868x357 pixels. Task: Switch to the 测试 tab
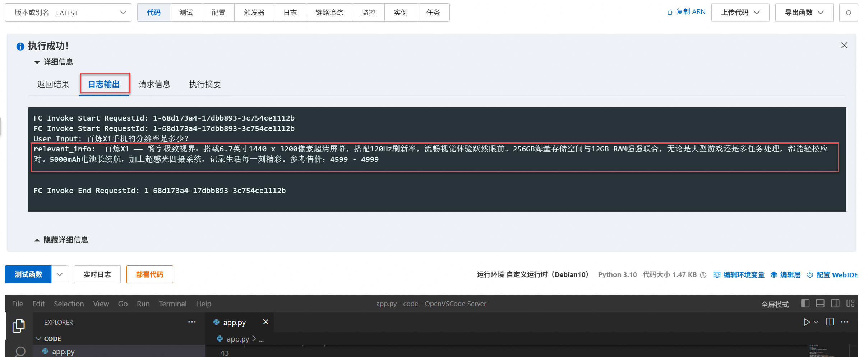[186, 13]
